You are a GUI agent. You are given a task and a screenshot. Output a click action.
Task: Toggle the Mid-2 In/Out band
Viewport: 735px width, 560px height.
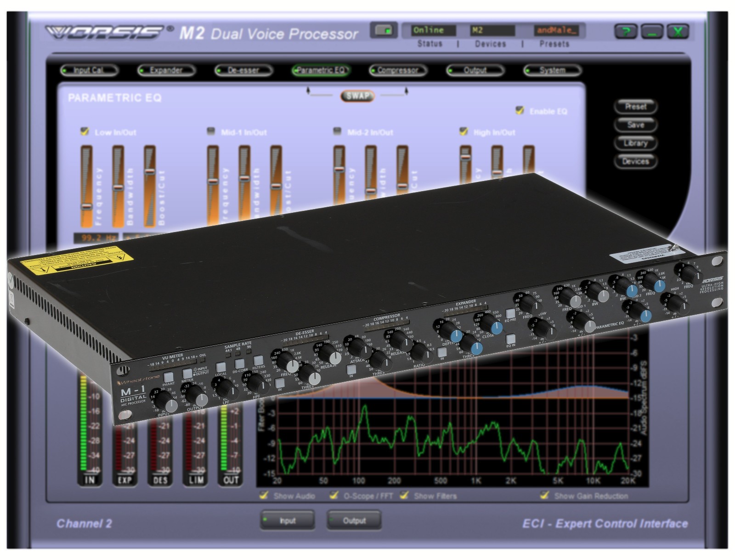pos(336,130)
